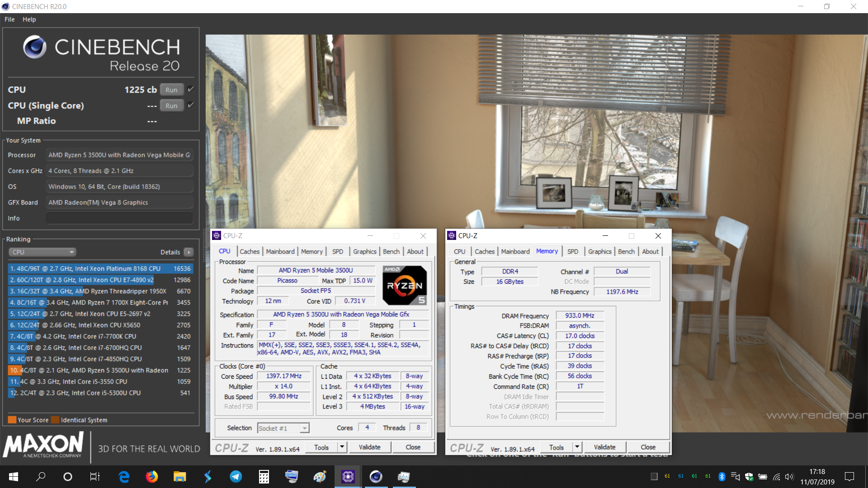Switch to CPU-Z taskbar icon
Image resolution: width=868 pixels, height=488 pixels.
click(x=348, y=477)
